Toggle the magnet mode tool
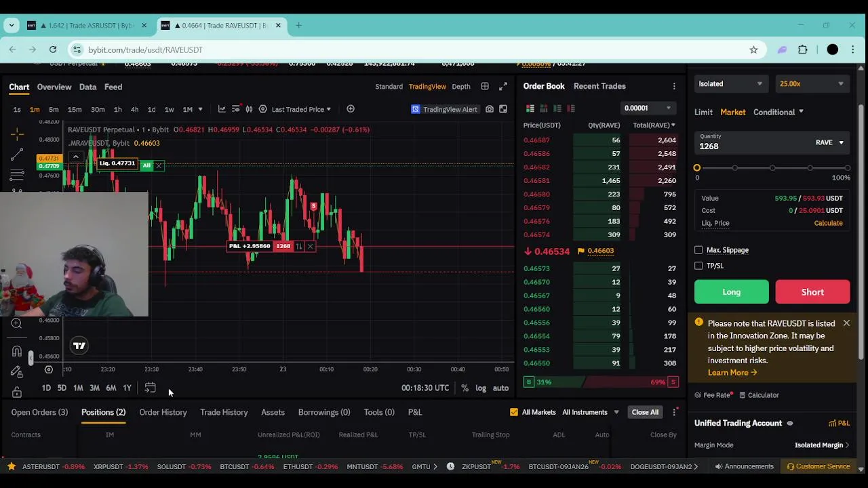This screenshot has width=868, height=488. [17, 351]
